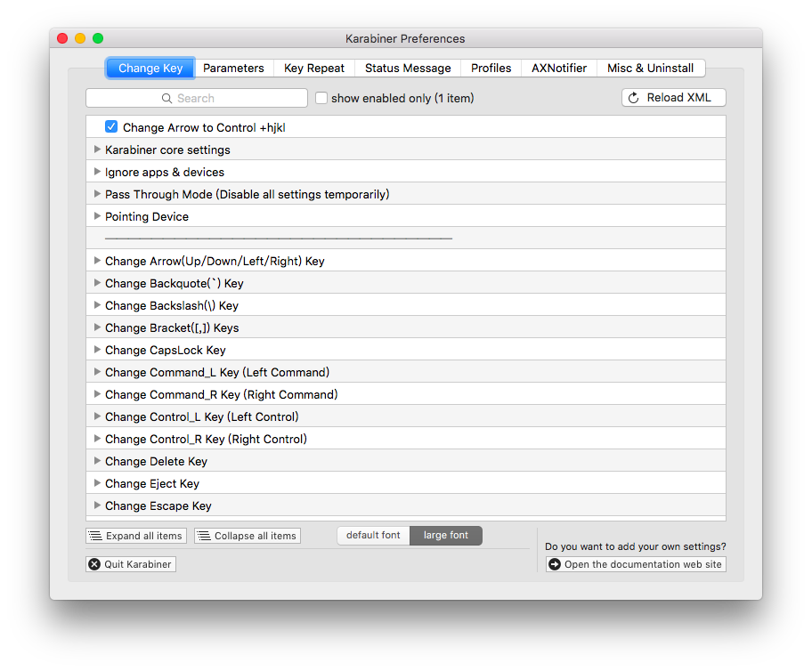The height and width of the screenshot is (671, 812).
Task: Click the Collapse all items list icon
Action: tap(204, 536)
